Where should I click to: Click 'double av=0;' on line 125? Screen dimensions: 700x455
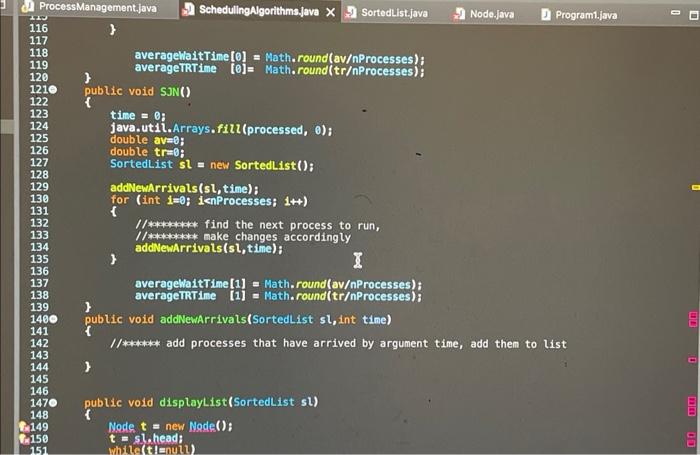(147, 140)
